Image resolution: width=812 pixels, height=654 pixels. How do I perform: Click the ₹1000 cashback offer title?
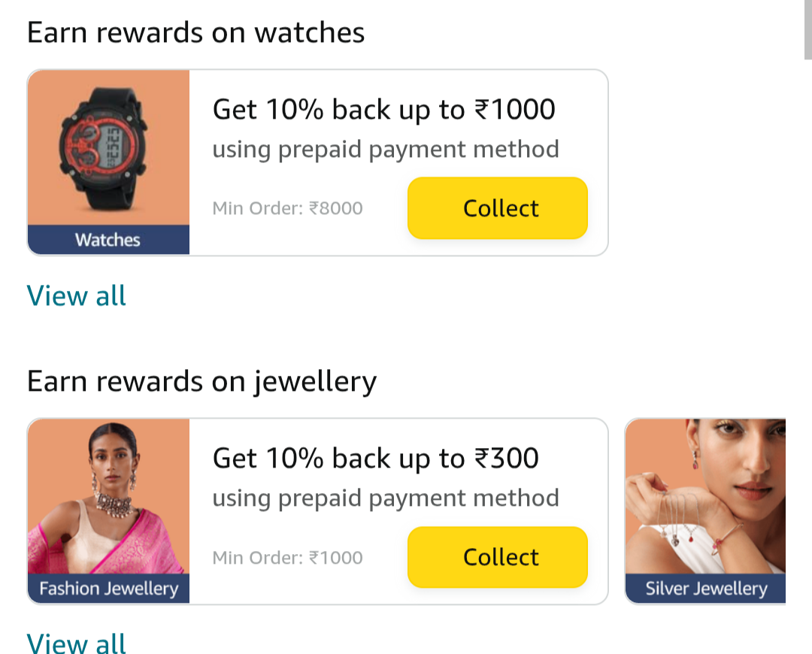(x=383, y=110)
